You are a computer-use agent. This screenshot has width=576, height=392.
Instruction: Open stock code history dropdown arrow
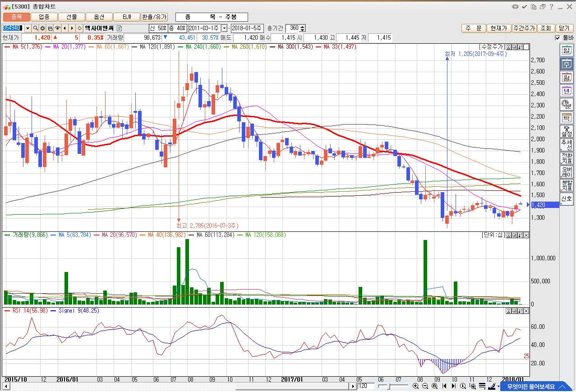(x=28, y=28)
